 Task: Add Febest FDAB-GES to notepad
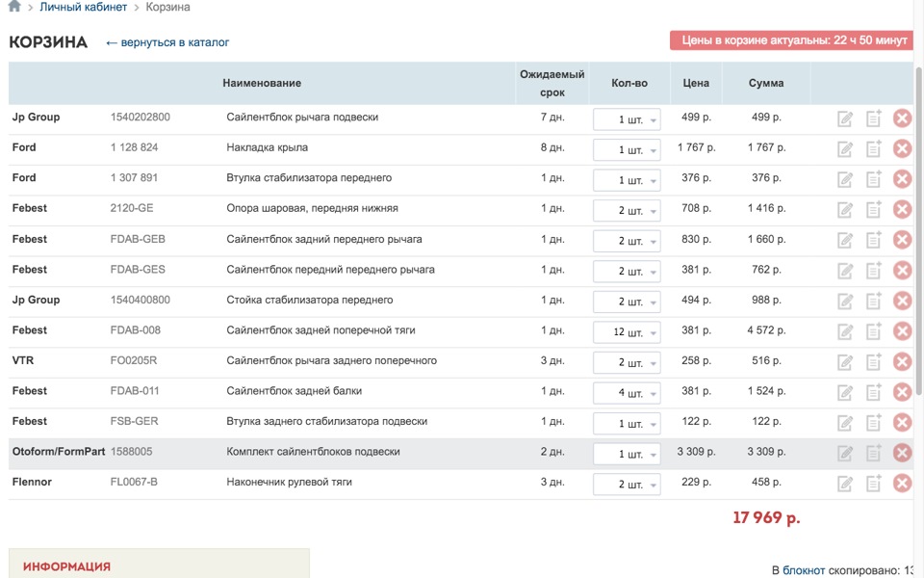coord(873,270)
